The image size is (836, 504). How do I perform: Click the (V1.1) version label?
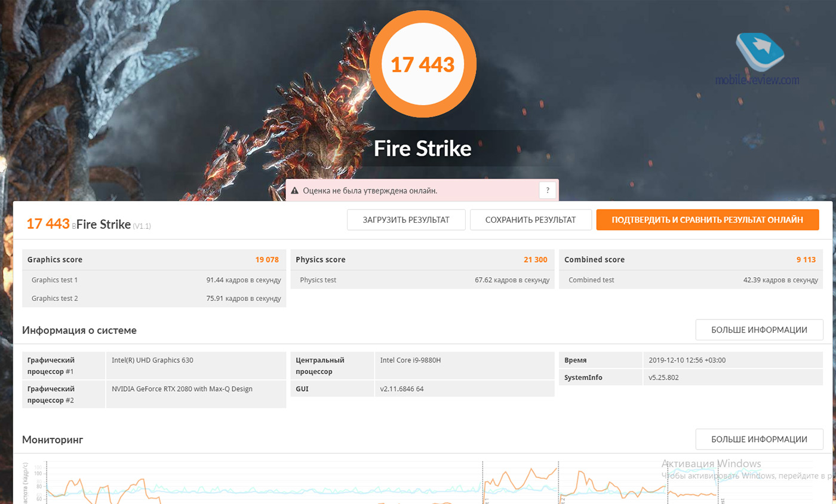tap(142, 226)
